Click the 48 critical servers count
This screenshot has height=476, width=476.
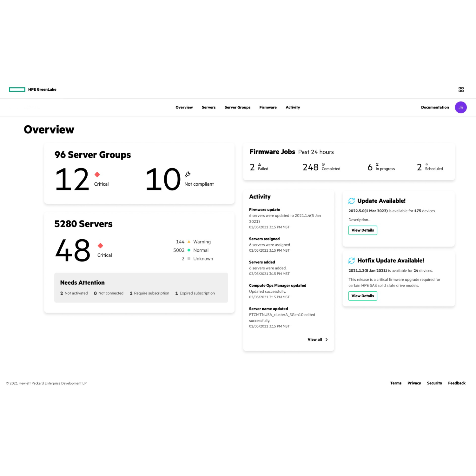[73, 250]
